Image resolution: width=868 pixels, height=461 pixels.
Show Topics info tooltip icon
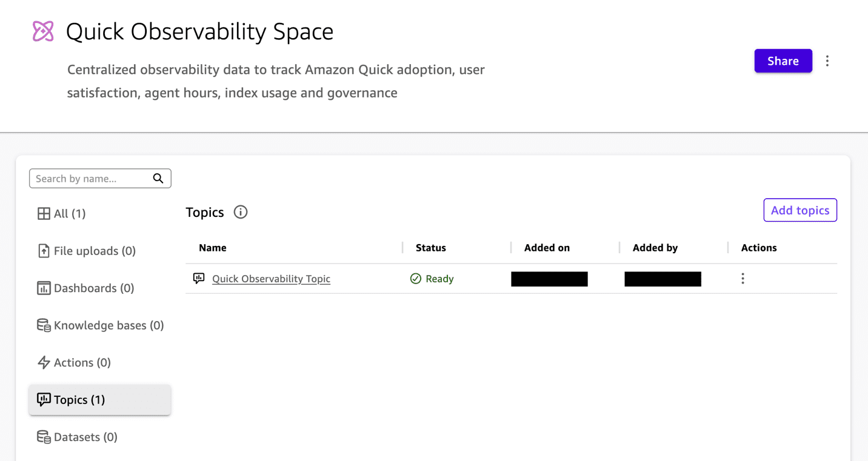tap(241, 212)
